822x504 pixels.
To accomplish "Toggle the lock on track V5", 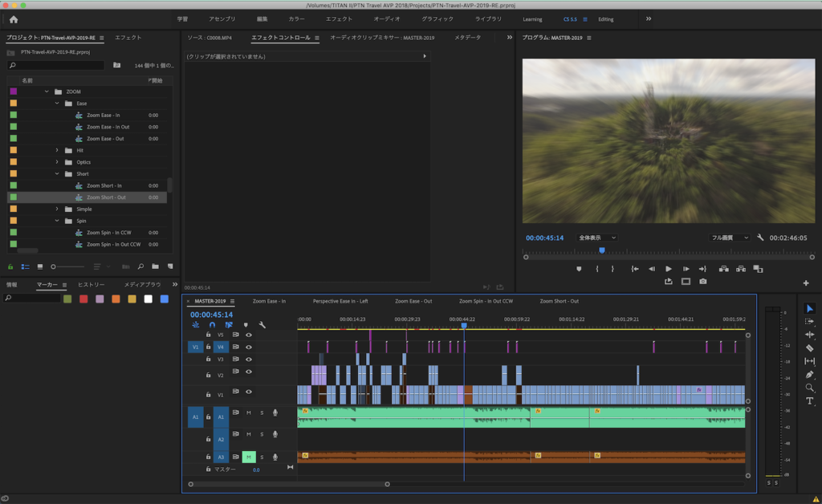I will (209, 335).
